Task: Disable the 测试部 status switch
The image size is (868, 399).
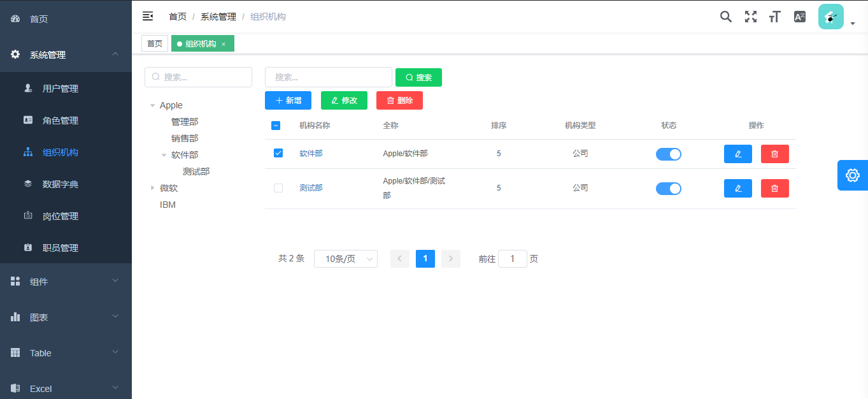Action: [669, 189]
